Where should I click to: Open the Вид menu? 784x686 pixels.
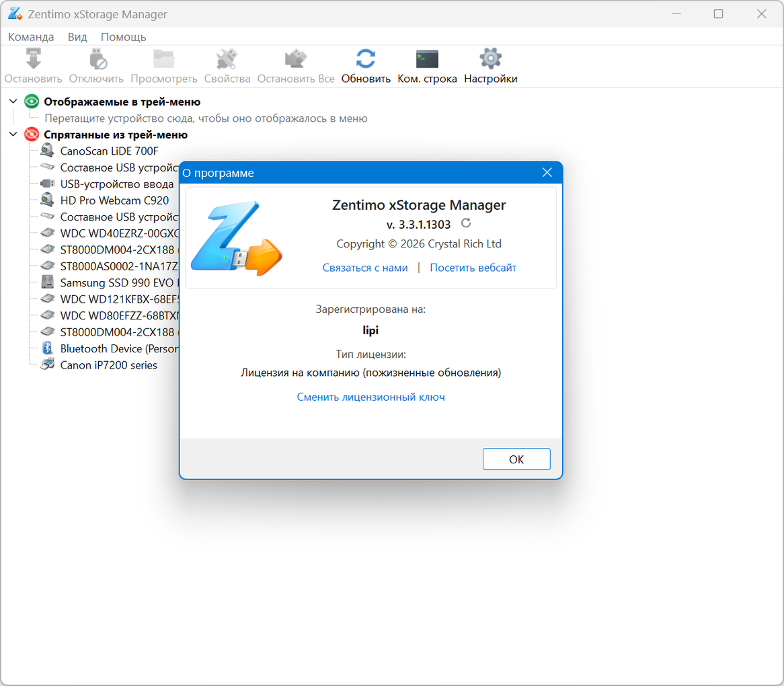tap(77, 37)
